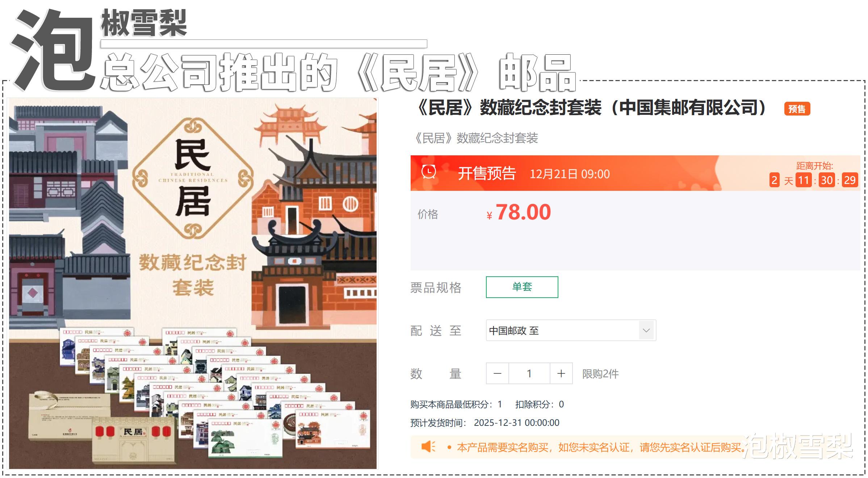This screenshot has width=868, height=478.
Task: Click the 开售预告 sale announcement banner
Action: click(x=635, y=173)
